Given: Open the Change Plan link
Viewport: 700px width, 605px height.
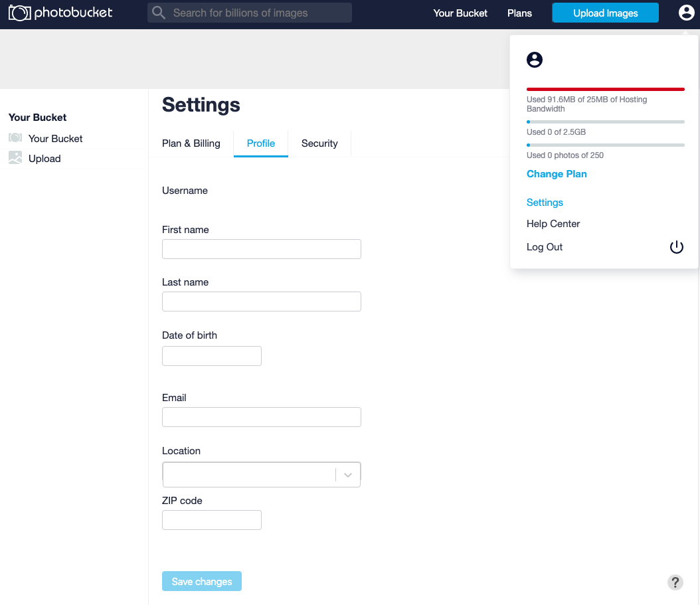Looking at the screenshot, I should (557, 173).
